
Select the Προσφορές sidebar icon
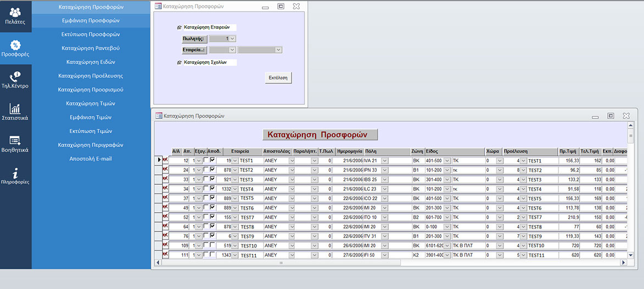(x=15, y=48)
